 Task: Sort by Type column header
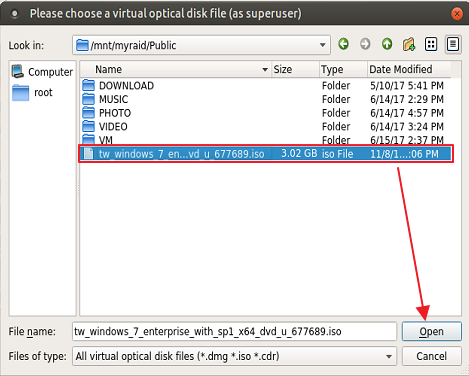[x=343, y=69]
